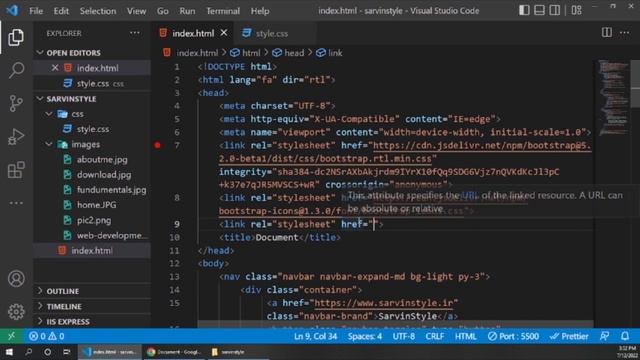Open aboutme.jpg in the explorer

tap(102, 160)
